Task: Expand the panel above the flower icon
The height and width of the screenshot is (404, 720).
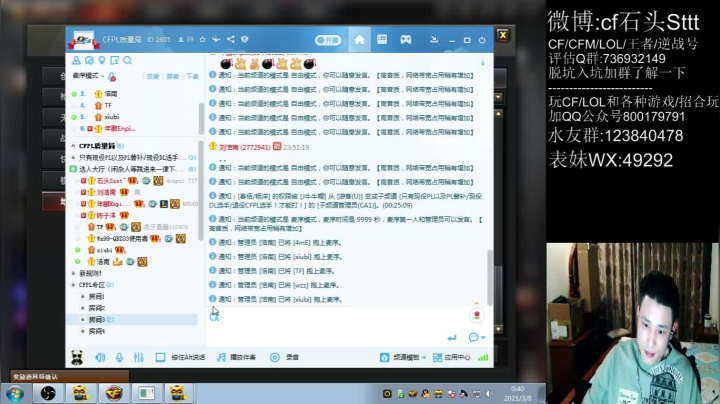Action: 476,303
